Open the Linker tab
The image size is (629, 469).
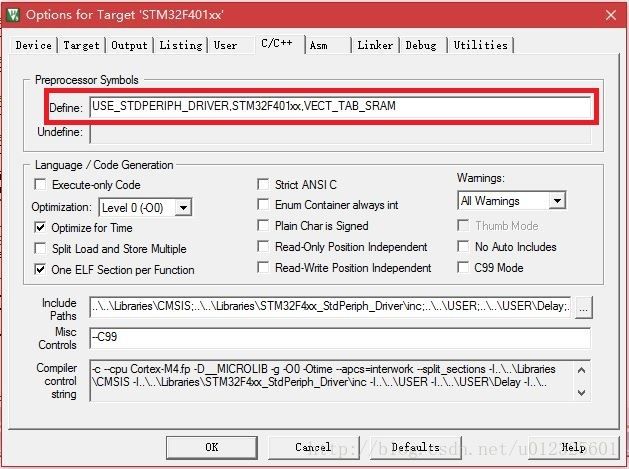(x=375, y=45)
